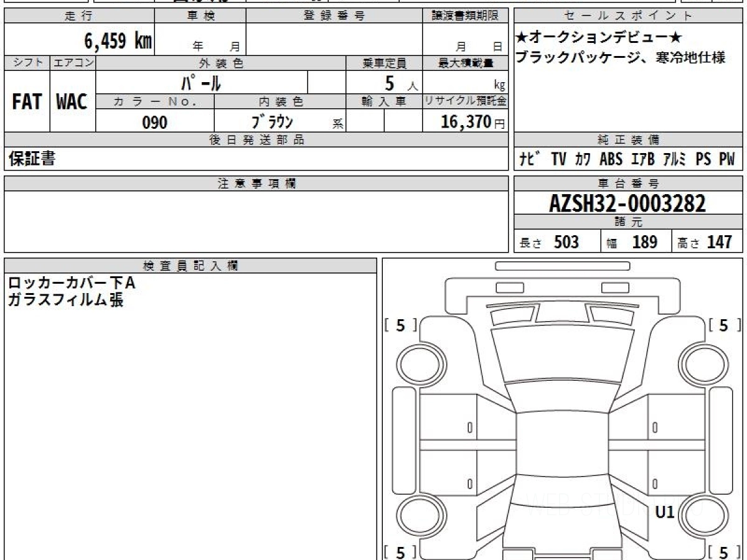Screen dimensions: 747x560
Task: Click the 6,459 km mileage value
Action: [x=118, y=41]
